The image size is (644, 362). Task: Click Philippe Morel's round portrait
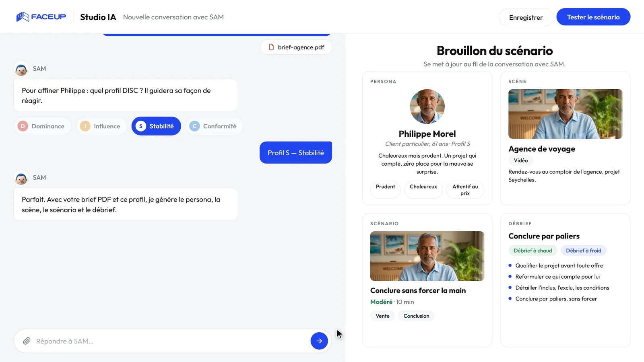[427, 107]
